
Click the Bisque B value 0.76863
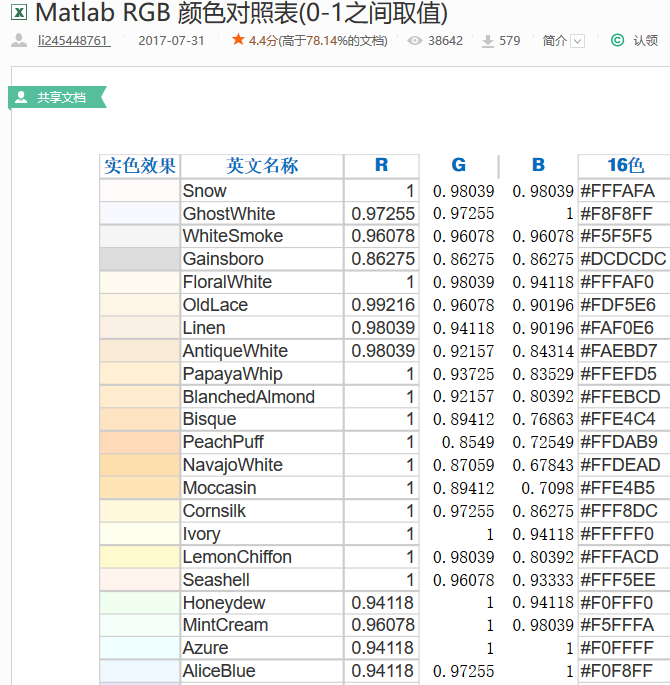543,419
